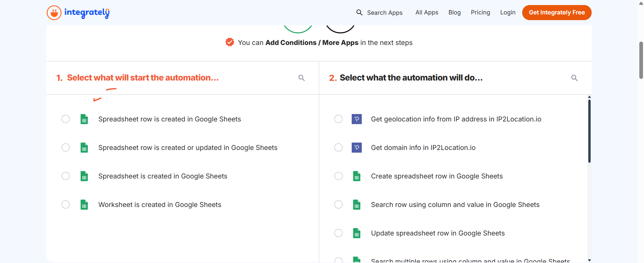Select action: Update spreadsheet row
644x263 pixels.
pyautogui.click(x=339, y=233)
